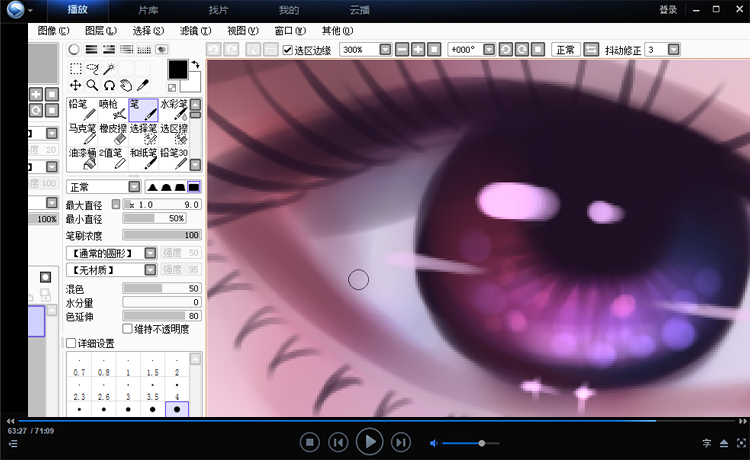
Task: Open the 滤镜(T) menu
Action: pyautogui.click(x=196, y=31)
